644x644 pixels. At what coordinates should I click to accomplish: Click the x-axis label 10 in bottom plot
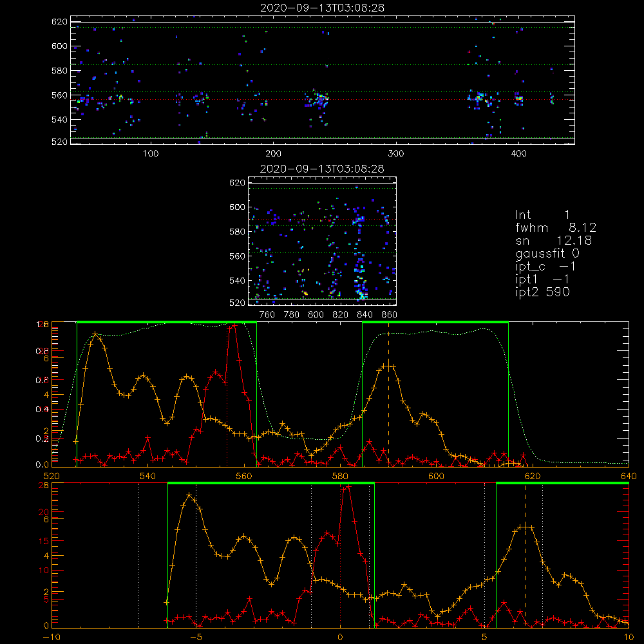(629, 637)
